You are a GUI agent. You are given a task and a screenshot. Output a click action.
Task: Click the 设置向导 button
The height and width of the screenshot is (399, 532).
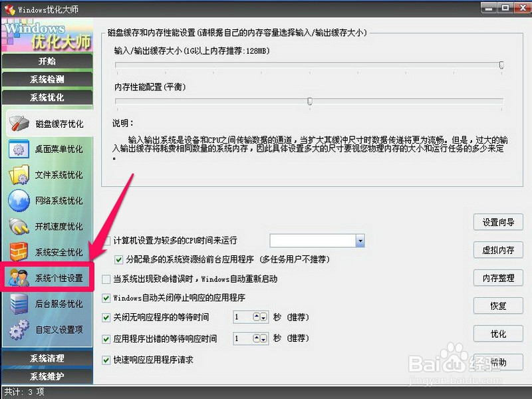(x=497, y=222)
